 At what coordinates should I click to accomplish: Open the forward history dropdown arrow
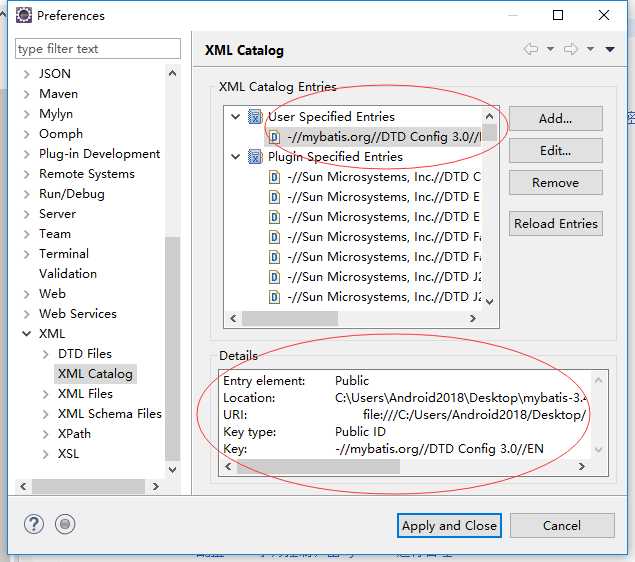(x=590, y=49)
